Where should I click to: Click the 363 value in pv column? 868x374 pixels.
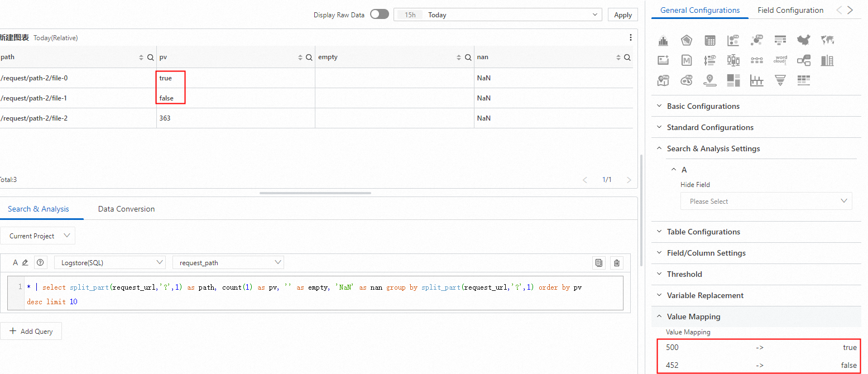(165, 118)
